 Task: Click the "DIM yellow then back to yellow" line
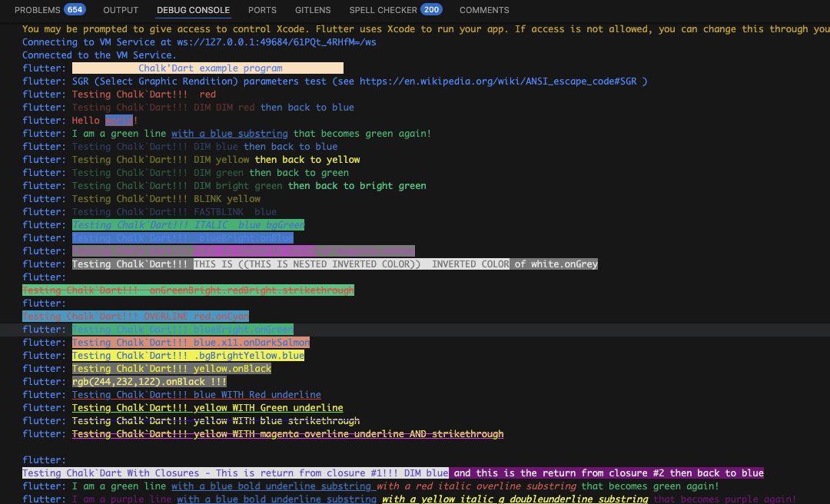(216, 159)
